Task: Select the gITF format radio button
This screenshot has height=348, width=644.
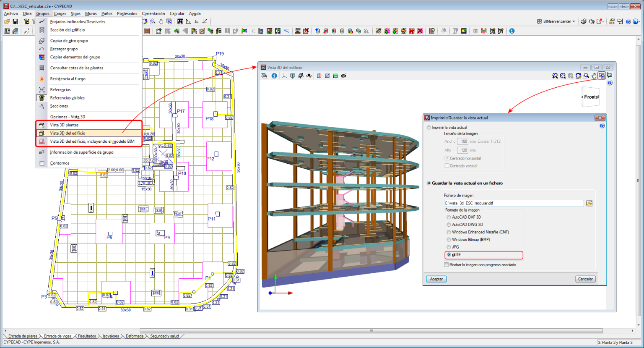Action: 448,255
